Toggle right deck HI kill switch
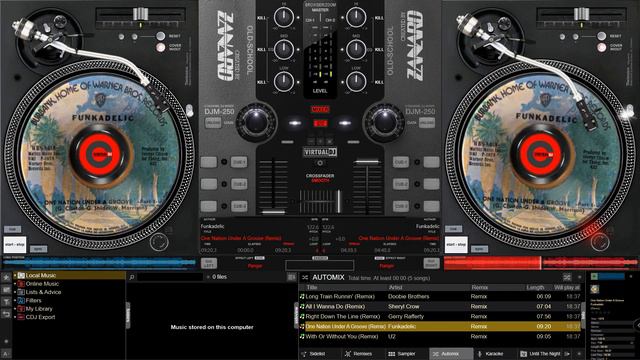The width and height of the screenshot is (640, 360). (x=378, y=18)
